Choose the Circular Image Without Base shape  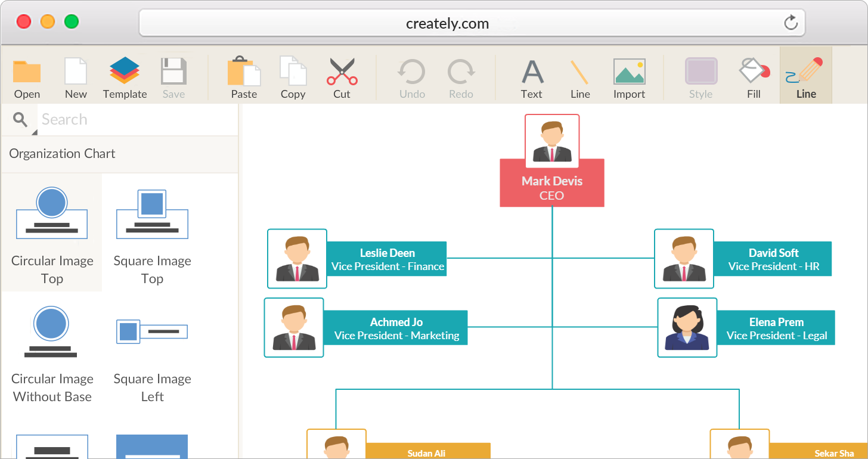(52, 352)
